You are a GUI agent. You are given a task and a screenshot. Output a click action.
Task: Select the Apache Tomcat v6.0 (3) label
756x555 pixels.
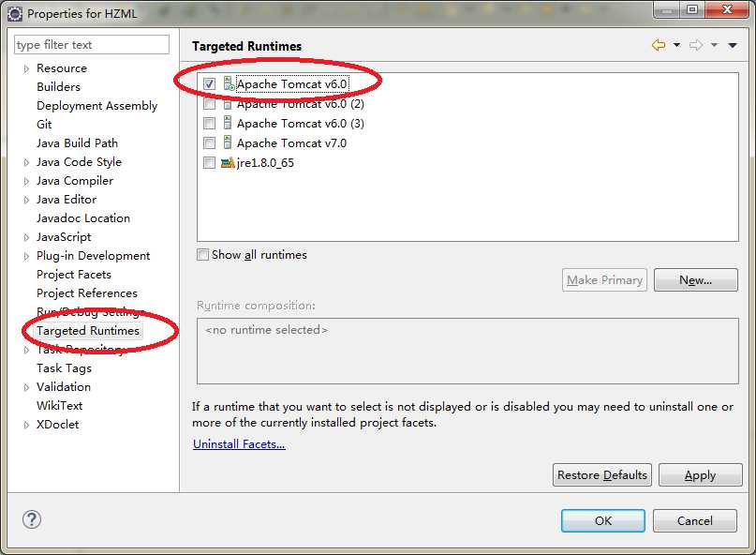(x=301, y=124)
